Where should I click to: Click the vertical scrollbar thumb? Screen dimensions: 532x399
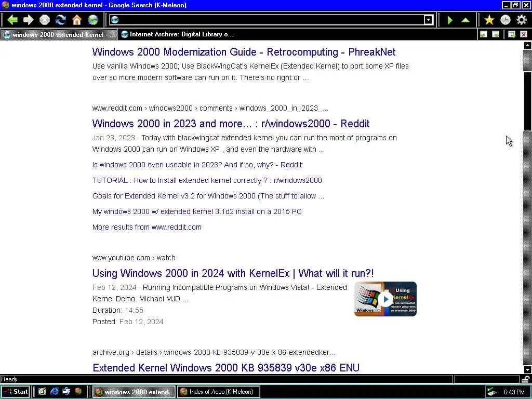527,100
